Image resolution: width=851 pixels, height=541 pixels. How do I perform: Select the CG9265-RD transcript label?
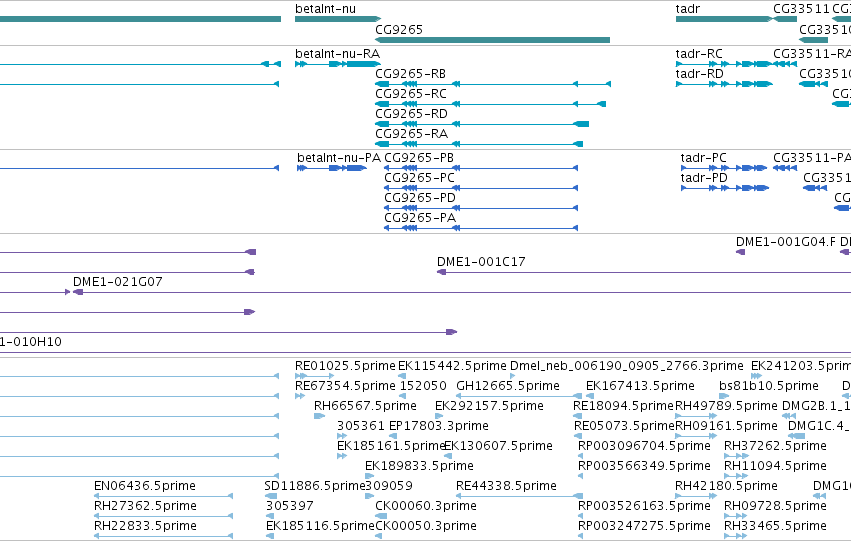(x=411, y=114)
